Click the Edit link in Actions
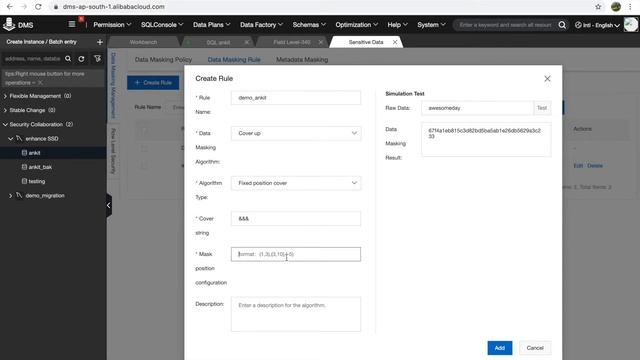Screen dimensions: 640x360 (578, 166)
